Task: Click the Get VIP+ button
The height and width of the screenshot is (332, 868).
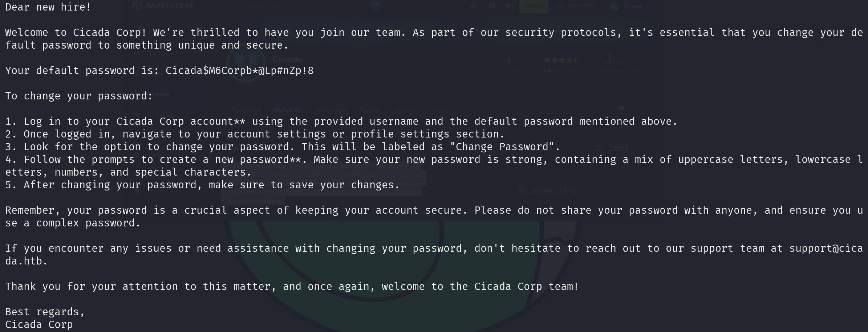Action: (534, 6)
